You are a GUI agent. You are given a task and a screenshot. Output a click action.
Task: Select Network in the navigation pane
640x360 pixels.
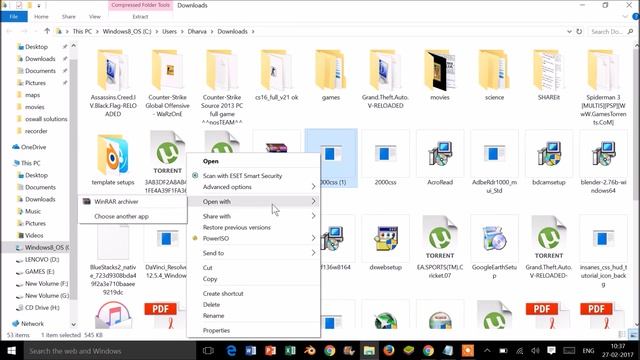click(x=32, y=323)
